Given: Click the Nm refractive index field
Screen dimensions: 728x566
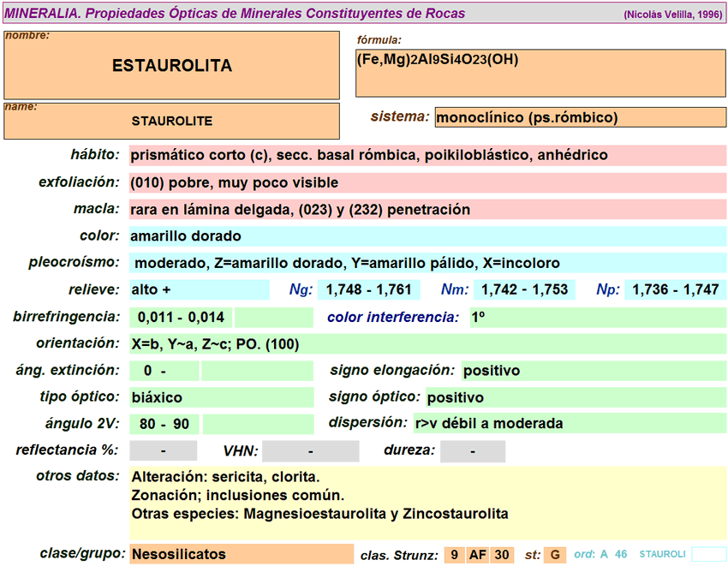Looking at the screenshot, I should (x=524, y=290).
